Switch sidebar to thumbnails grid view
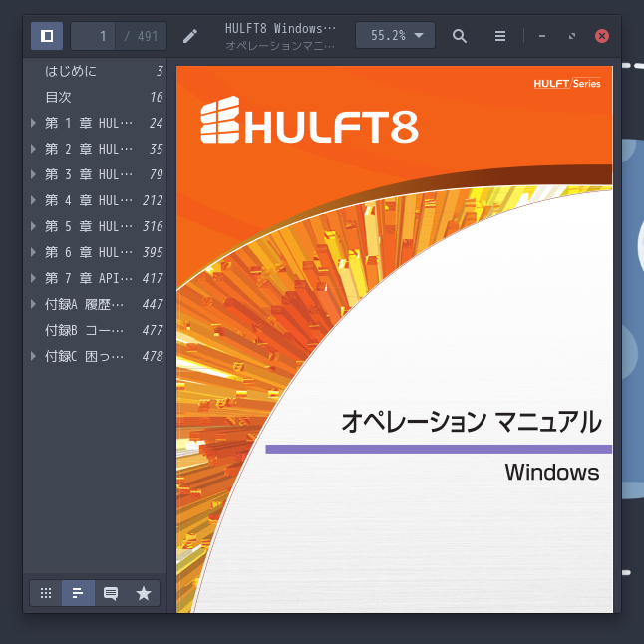 click(x=46, y=593)
